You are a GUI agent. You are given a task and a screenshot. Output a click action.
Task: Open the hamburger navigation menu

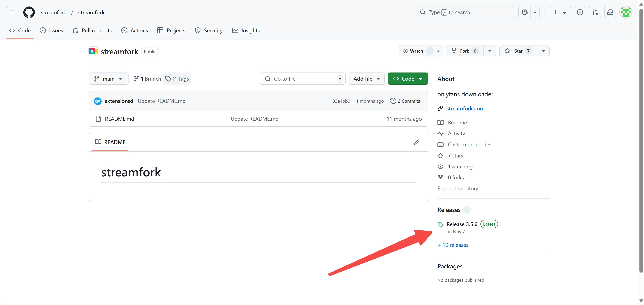pyautogui.click(x=12, y=12)
